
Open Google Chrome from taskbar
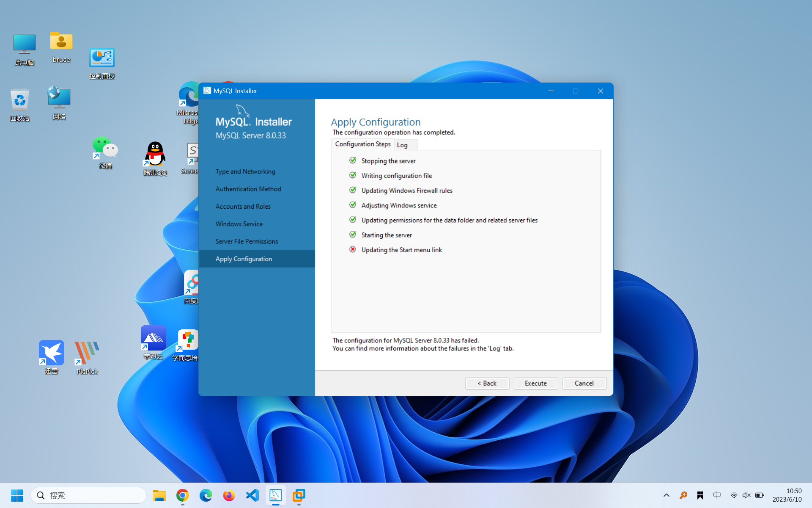183,495
